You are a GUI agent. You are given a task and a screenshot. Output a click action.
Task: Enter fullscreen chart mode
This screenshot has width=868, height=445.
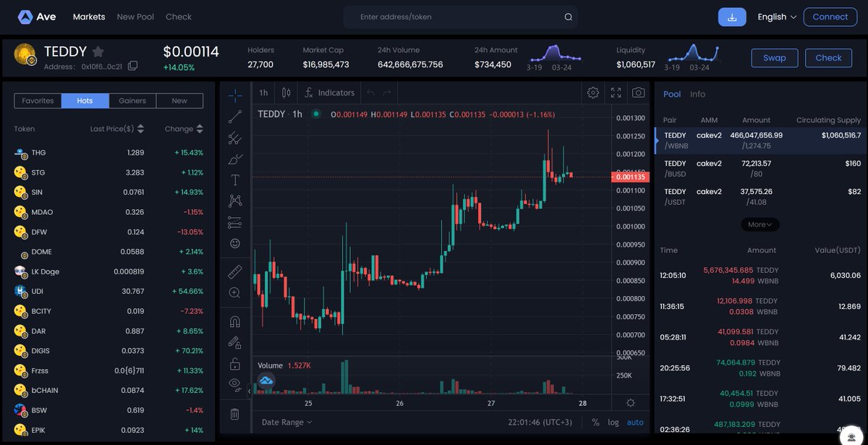(616, 93)
